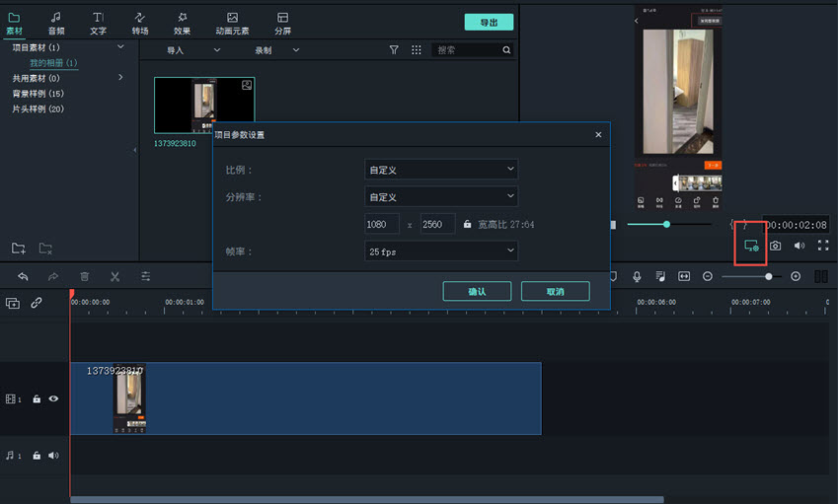Click the 确认 confirm button in dialog
The width and height of the screenshot is (838, 504).
[x=477, y=291]
